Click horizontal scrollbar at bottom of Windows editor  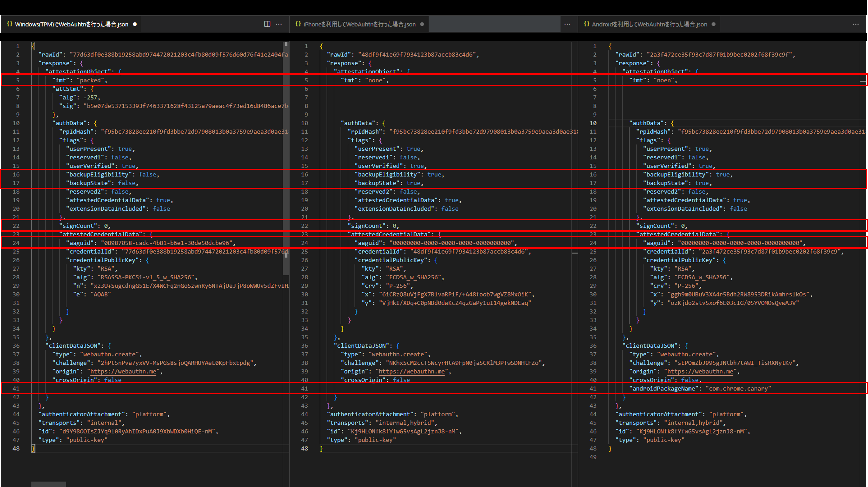pos(49,484)
